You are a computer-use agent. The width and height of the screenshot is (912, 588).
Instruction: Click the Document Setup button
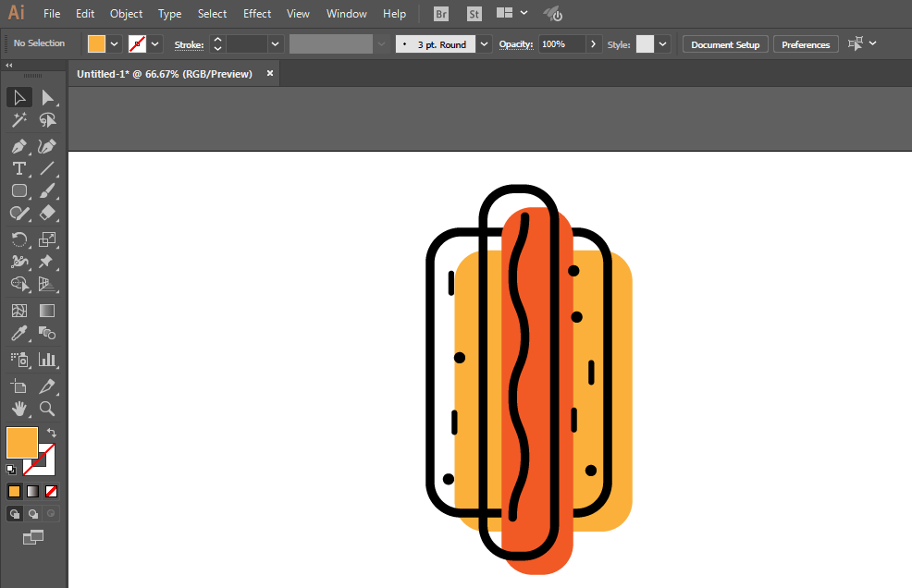pyautogui.click(x=725, y=44)
